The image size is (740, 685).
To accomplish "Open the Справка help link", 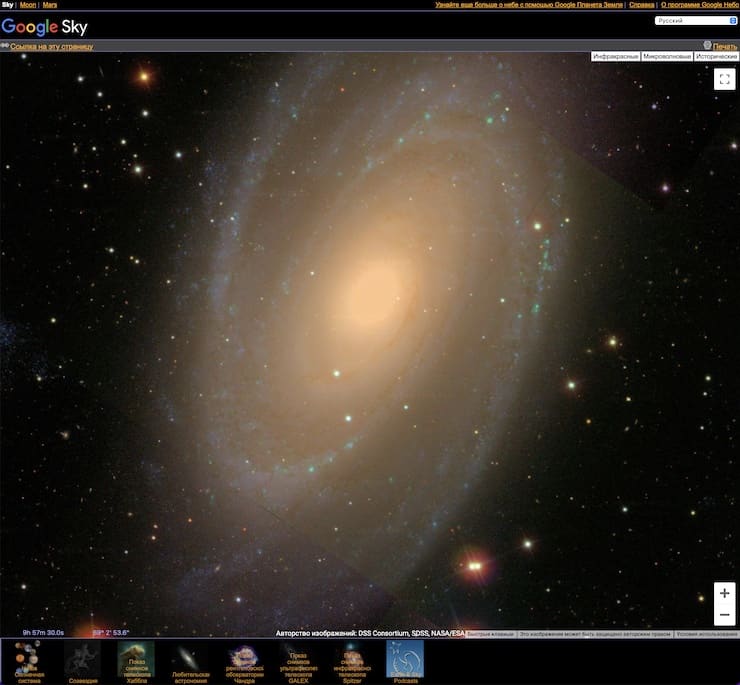I will (641, 5).
